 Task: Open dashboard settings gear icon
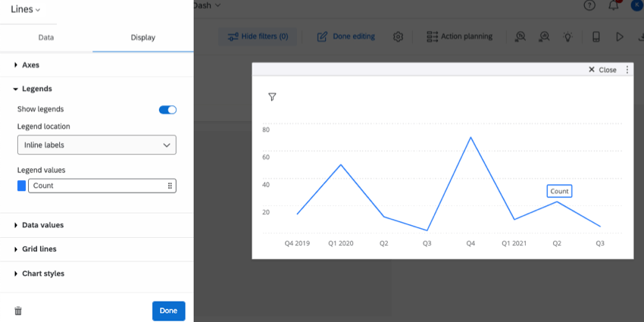(x=398, y=36)
